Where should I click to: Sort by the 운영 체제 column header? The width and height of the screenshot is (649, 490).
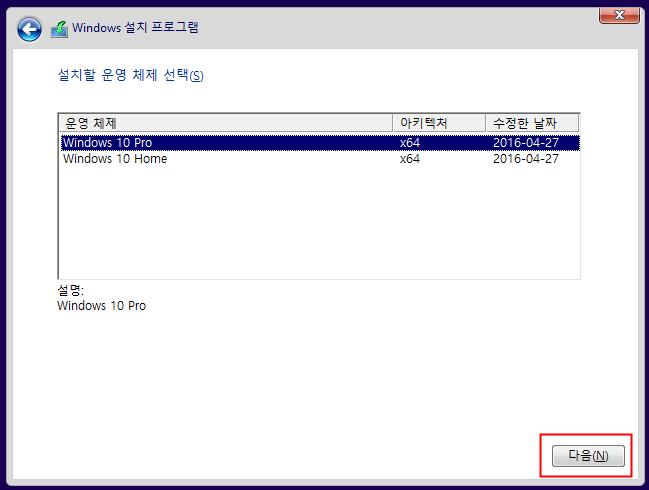[226, 123]
